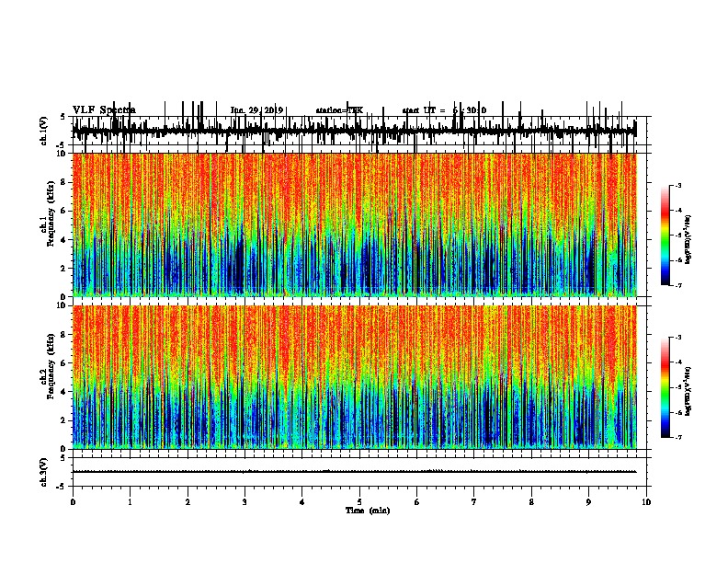The width and height of the screenshot is (728, 563).
Task: Click time axis tick label '10'
Action: click(x=646, y=502)
